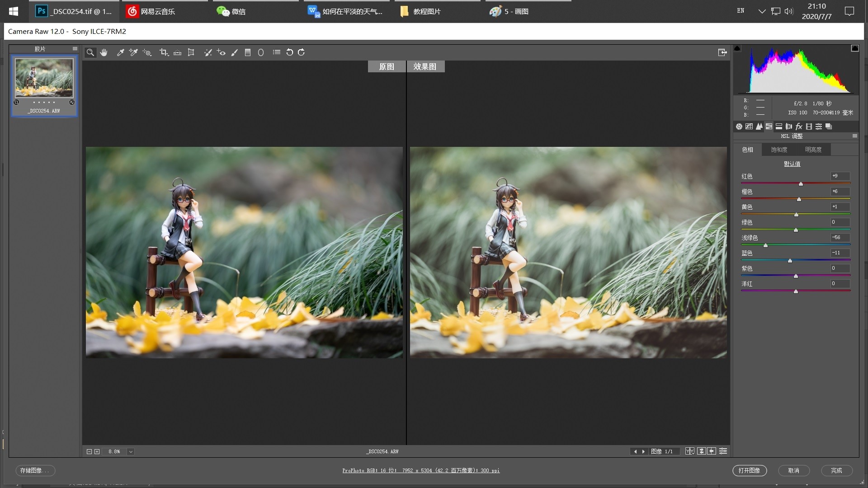Image resolution: width=868 pixels, height=488 pixels.
Task: Select the Red Eye Removal tool
Action: click(221, 52)
